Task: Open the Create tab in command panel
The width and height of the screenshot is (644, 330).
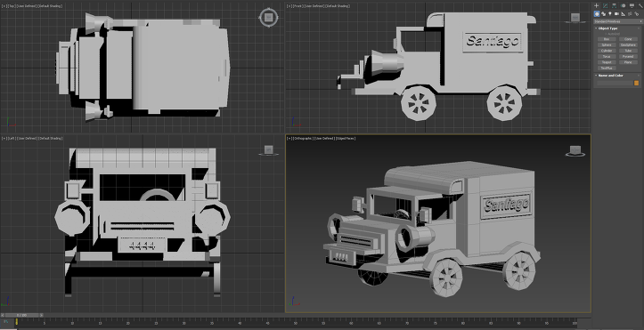Action: pyautogui.click(x=597, y=5)
